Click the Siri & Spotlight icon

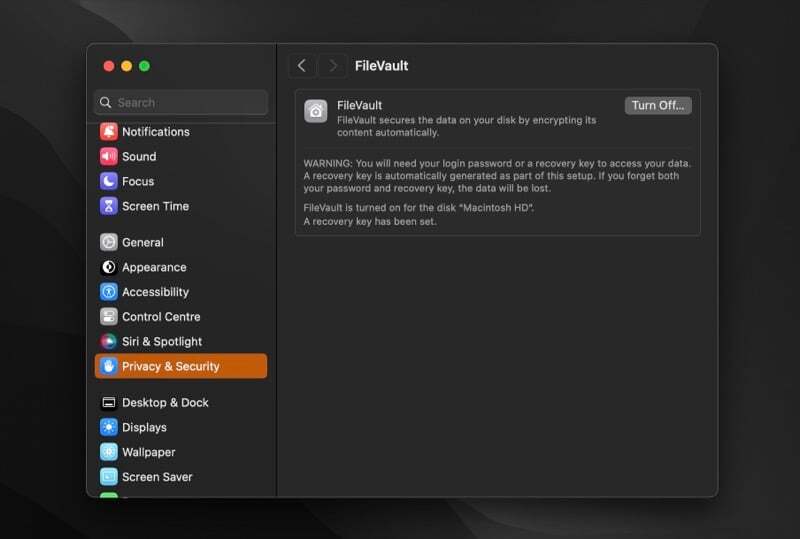pyautogui.click(x=109, y=341)
